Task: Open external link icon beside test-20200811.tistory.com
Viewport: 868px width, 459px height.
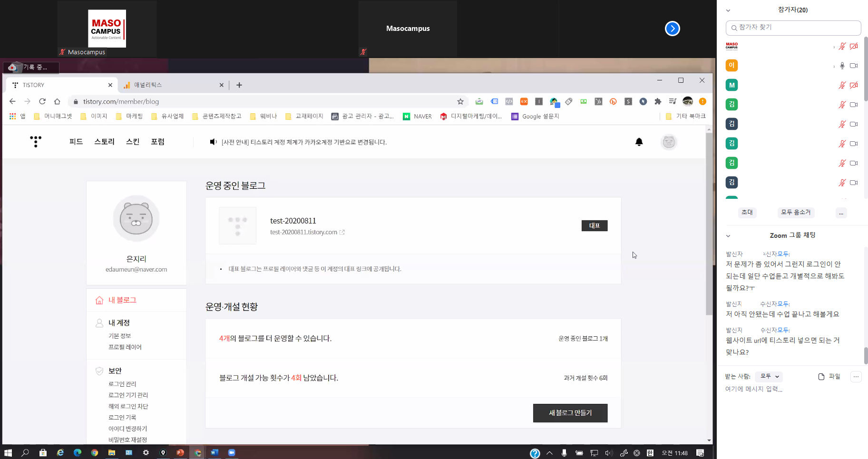Action: point(342,232)
